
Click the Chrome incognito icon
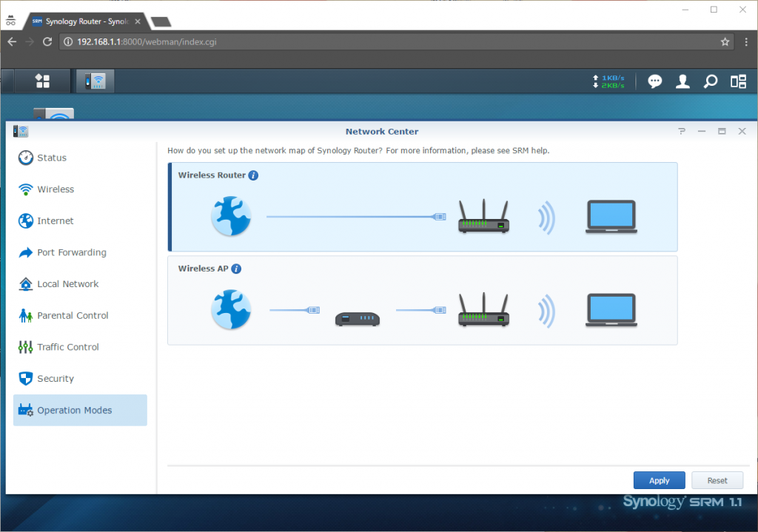pos(10,21)
